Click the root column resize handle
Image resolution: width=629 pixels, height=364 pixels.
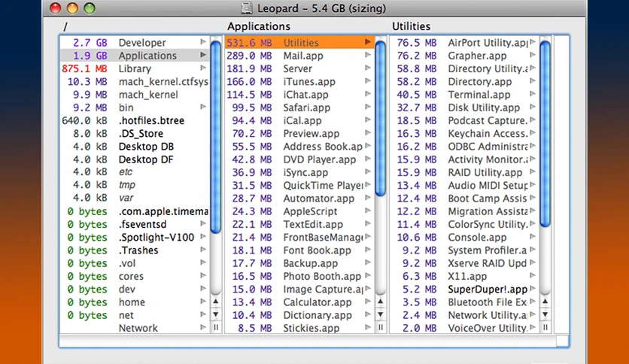tap(216, 327)
